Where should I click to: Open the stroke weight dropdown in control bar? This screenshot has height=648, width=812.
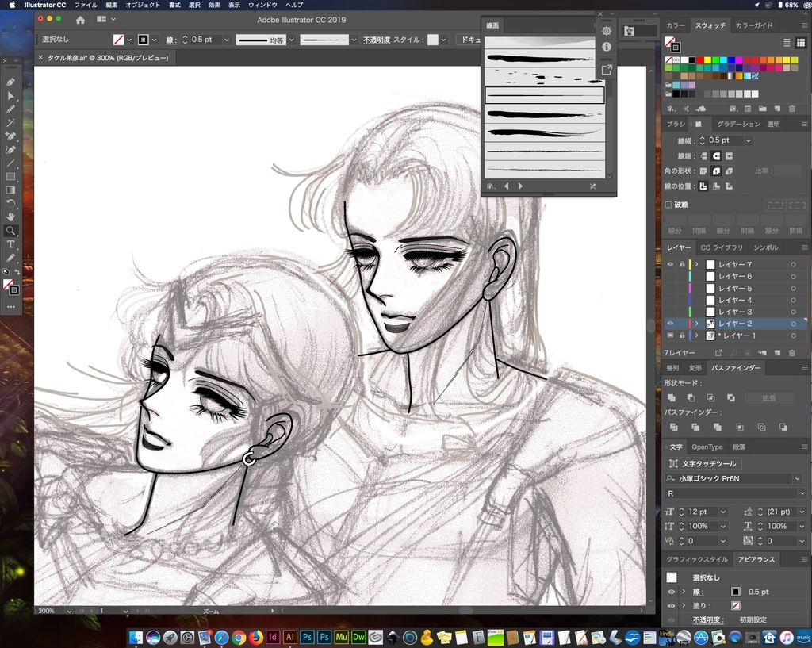click(x=226, y=40)
